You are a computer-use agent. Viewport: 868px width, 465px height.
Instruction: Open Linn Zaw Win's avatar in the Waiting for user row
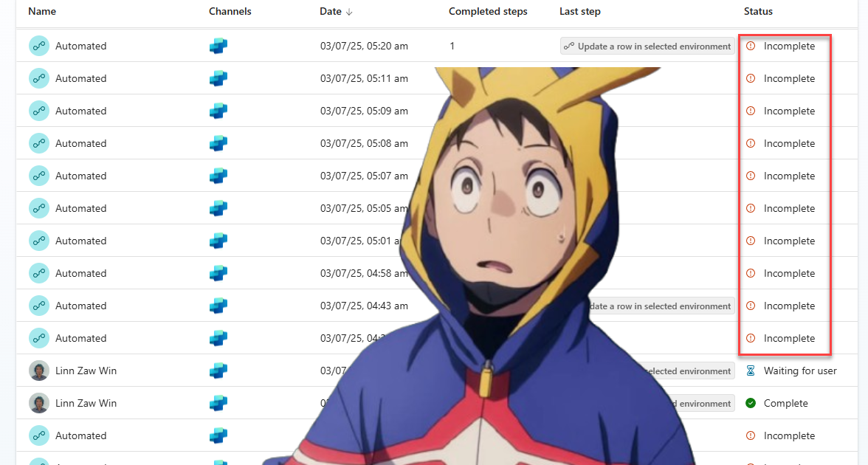click(x=38, y=371)
